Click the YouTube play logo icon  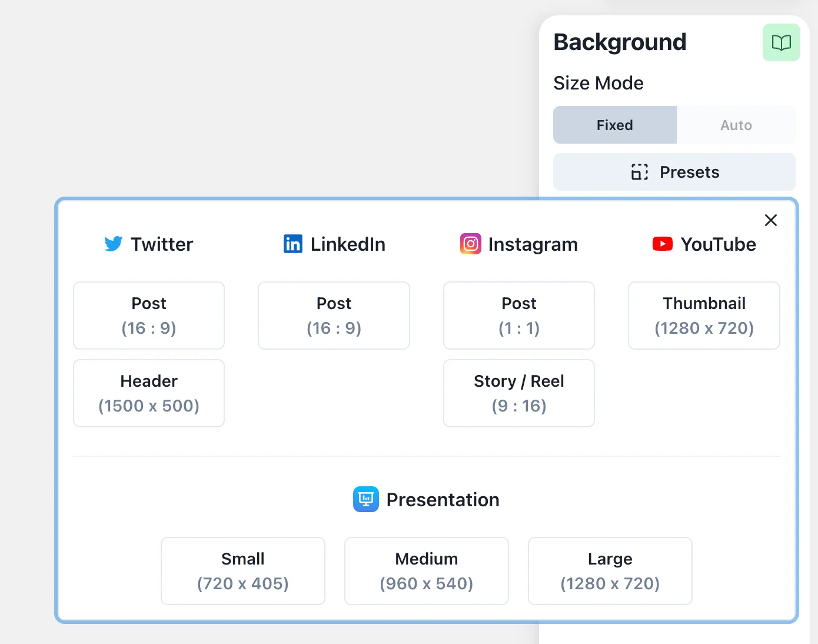pyautogui.click(x=663, y=244)
